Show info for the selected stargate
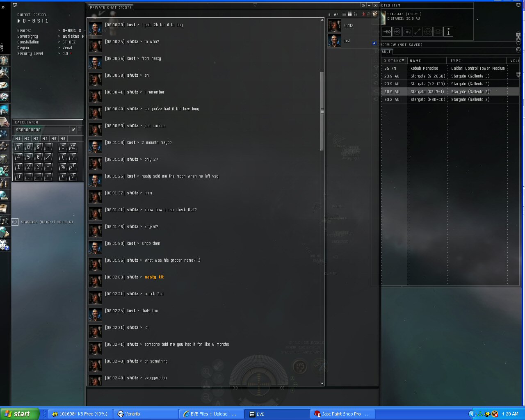Image resolution: width=525 pixels, height=420 pixels. tap(448, 32)
